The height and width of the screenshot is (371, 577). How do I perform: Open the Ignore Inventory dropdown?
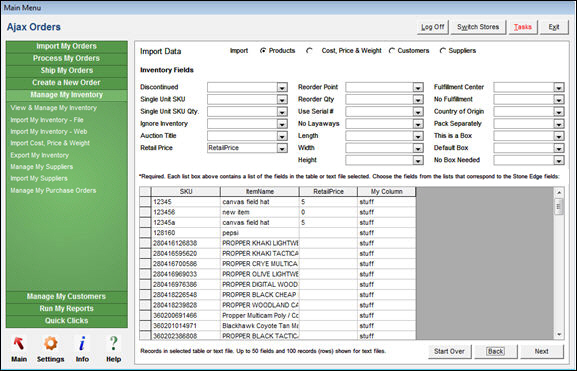[282, 124]
